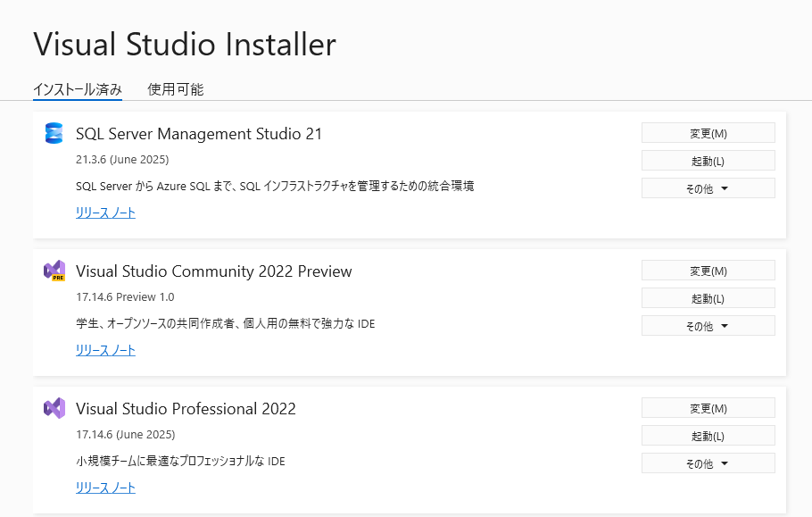
Task: Open リリース ノート link for Visual Studio Community Preview
Action: coord(105,350)
